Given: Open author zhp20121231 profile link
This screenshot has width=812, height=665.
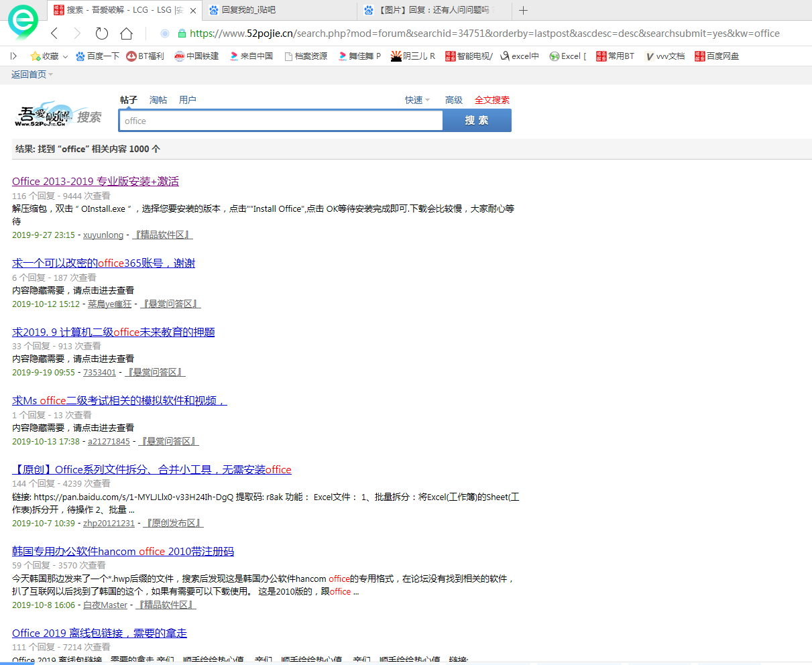Looking at the screenshot, I should [x=109, y=524].
